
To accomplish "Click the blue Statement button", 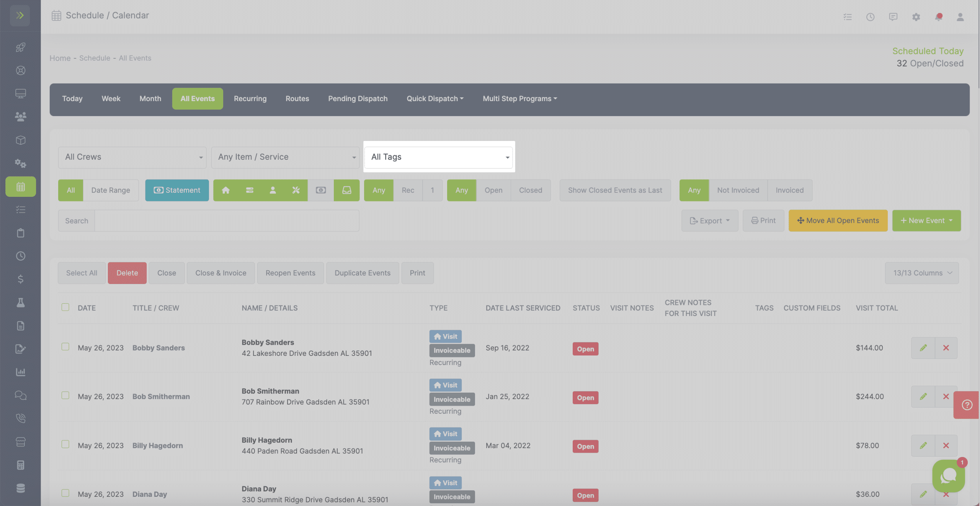I will 177,190.
